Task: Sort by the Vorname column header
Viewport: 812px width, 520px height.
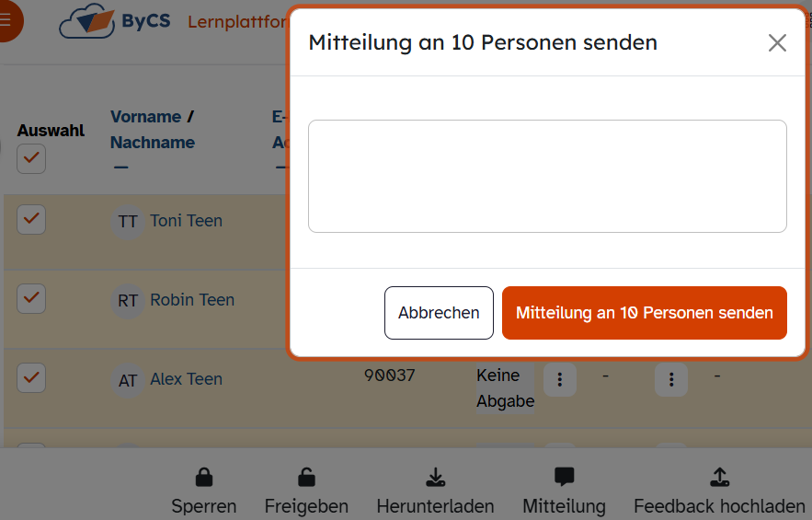Action: [x=146, y=117]
